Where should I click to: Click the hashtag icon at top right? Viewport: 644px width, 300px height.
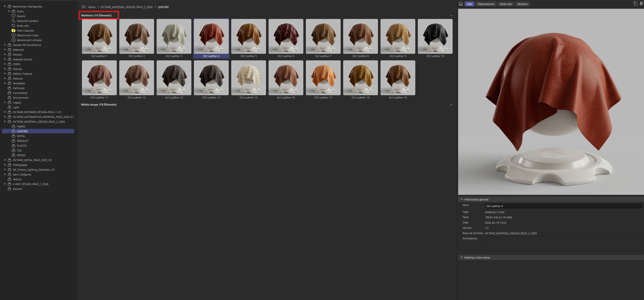coord(641,3)
